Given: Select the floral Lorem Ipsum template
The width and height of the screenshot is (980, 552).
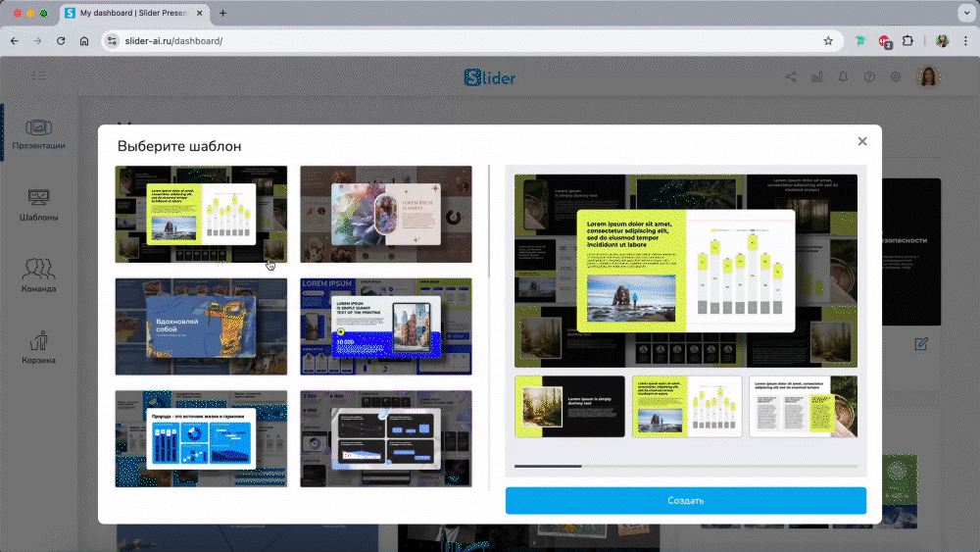Looking at the screenshot, I should [386, 214].
